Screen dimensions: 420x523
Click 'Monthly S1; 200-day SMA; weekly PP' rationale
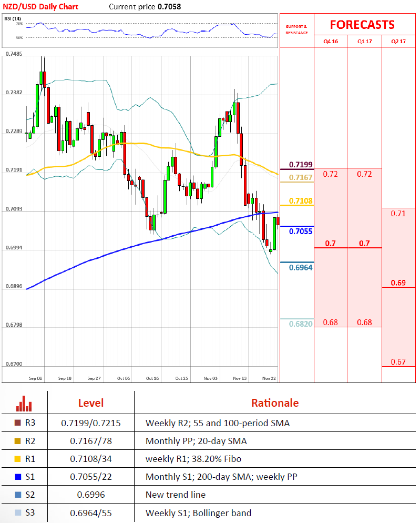click(221, 477)
